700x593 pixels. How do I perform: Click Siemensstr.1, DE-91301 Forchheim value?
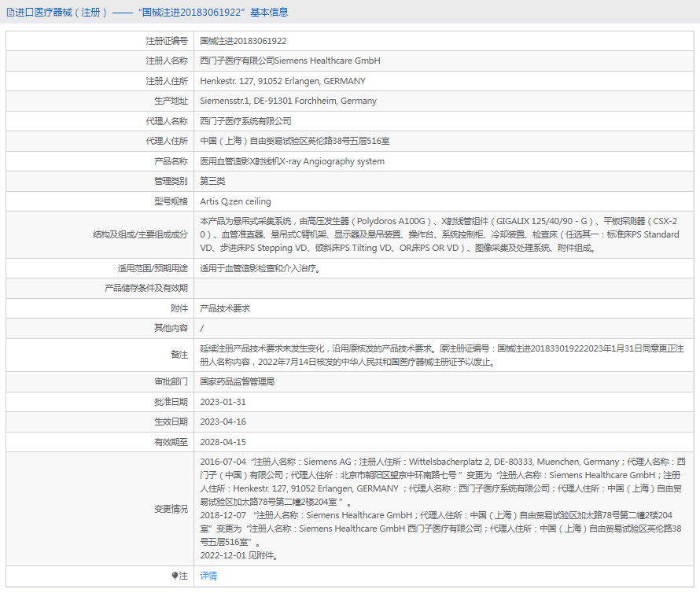[289, 101]
